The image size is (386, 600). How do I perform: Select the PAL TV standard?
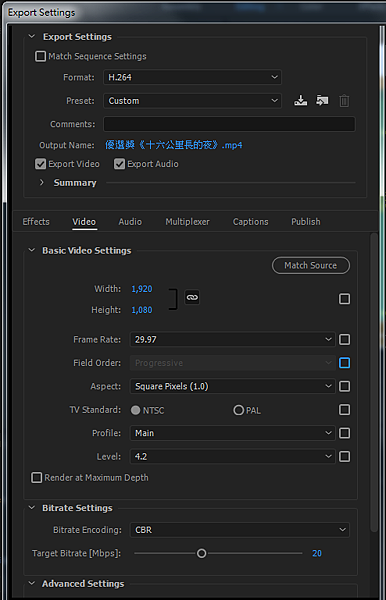pyautogui.click(x=238, y=410)
